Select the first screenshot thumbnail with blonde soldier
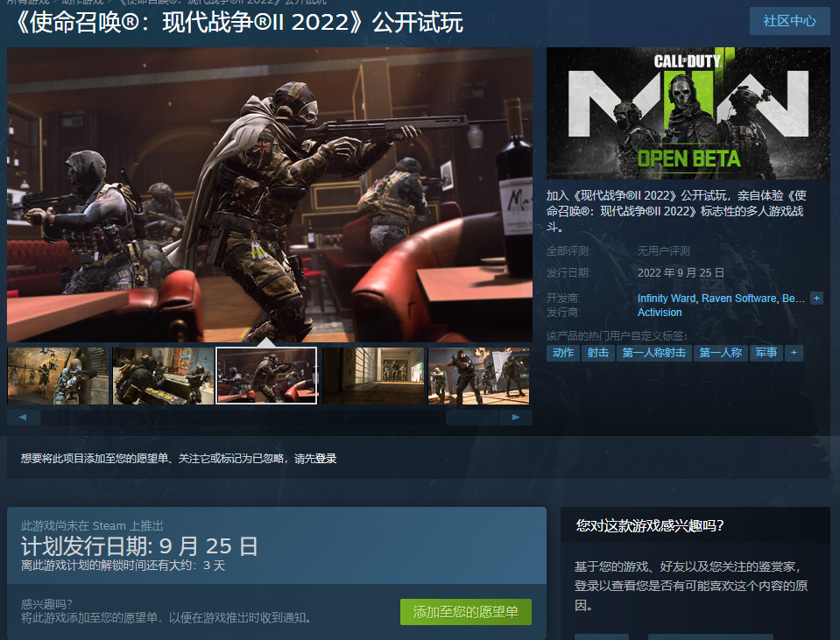The image size is (840, 640). click(58, 376)
